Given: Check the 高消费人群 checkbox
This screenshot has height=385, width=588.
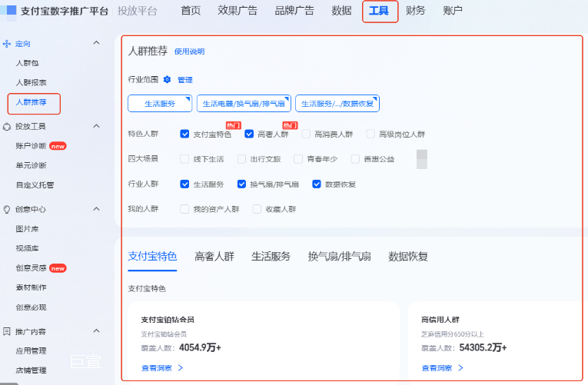Looking at the screenshot, I should pyautogui.click(x=306, y=134).
